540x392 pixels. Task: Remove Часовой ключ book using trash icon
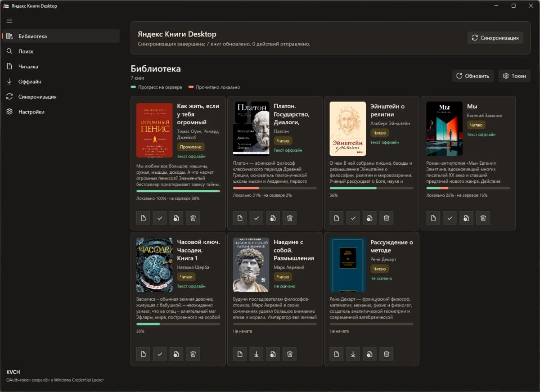point(193,354)
